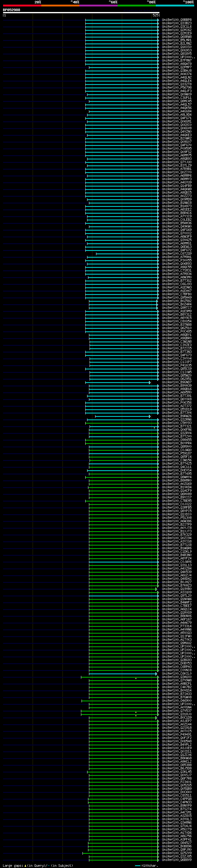This screenshot has height=868, width=197.
Task: Click the green alignment bar for UniRef100_C5HY93
Action: [122, 423]
